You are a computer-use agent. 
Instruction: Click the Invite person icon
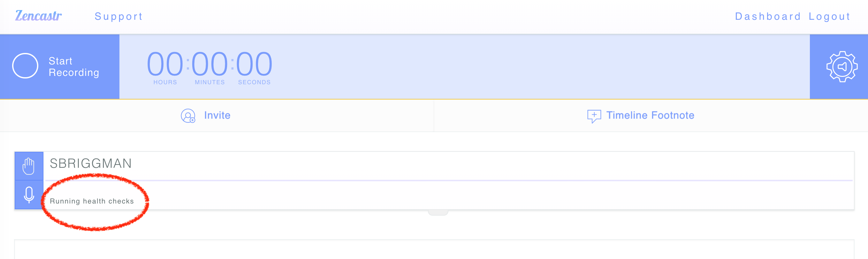(x=188, y=116)
